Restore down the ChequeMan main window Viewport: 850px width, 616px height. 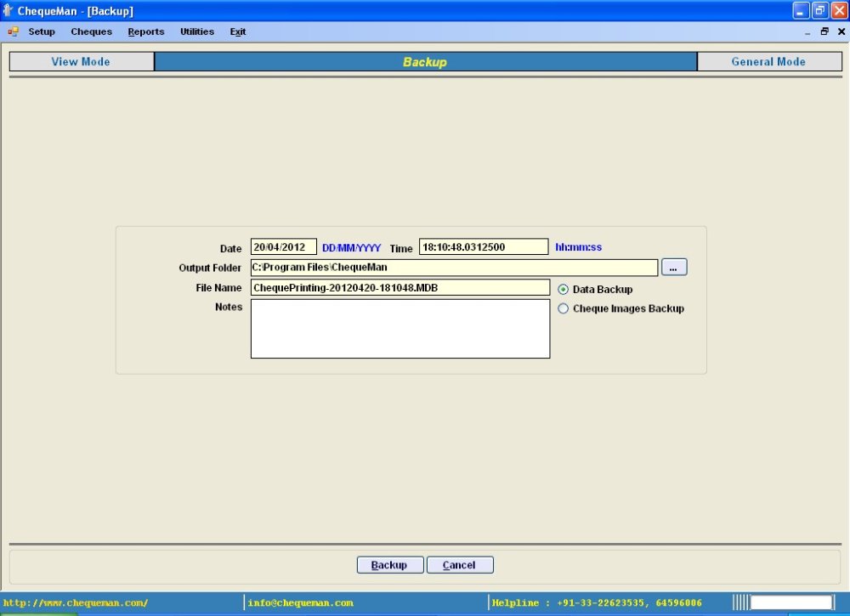pyautogui.click(x=819, y=10)
